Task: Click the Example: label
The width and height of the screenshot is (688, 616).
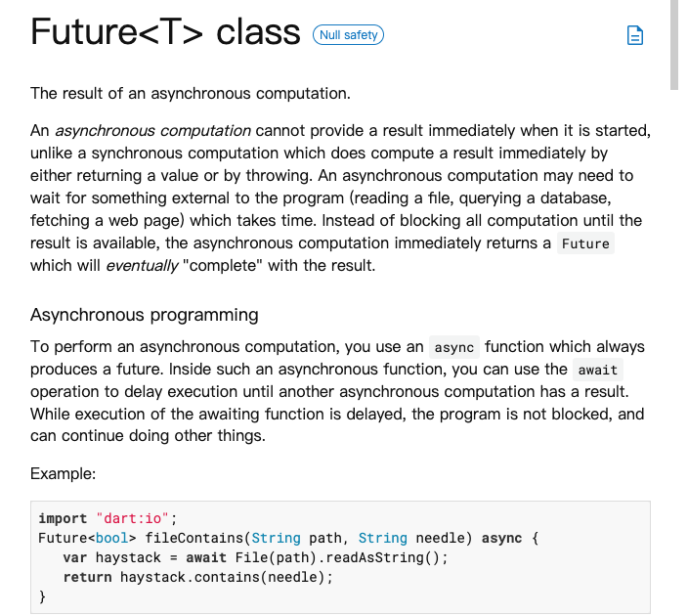Action: (x=63, y=474)
